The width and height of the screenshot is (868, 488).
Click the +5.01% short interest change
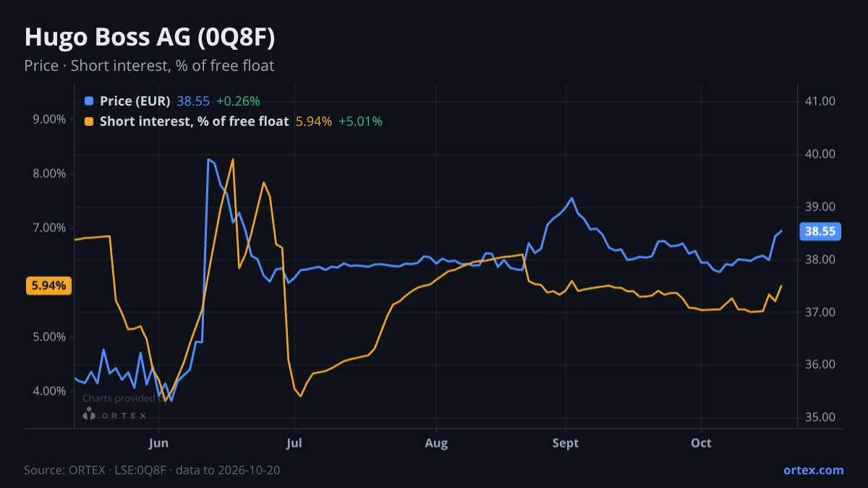[x=360, y=121]
